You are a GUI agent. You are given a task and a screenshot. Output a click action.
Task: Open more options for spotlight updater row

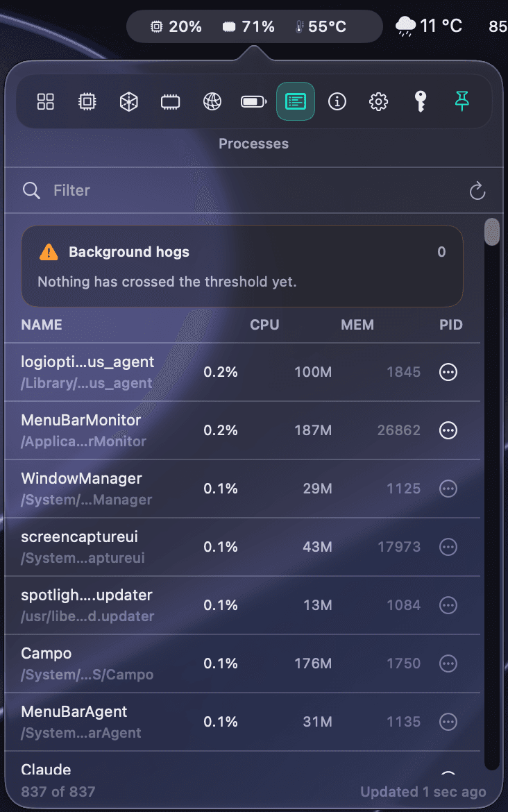[448, 605]
